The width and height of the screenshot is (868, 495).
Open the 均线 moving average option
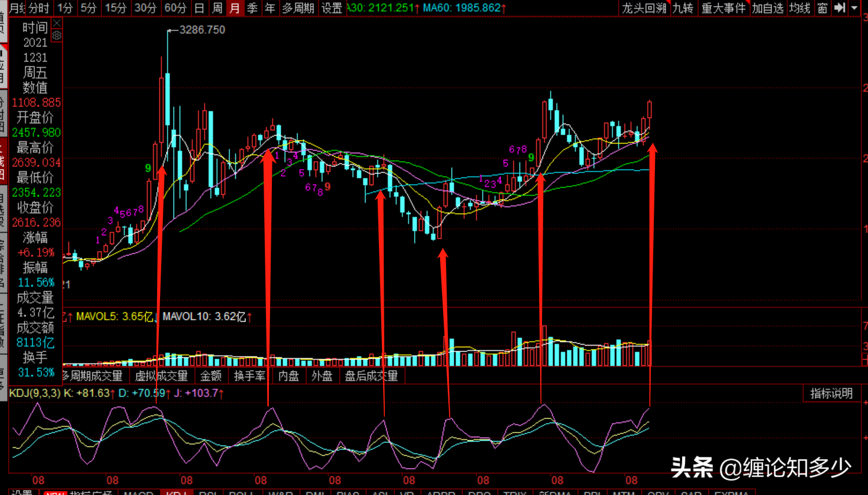[800, 8]
